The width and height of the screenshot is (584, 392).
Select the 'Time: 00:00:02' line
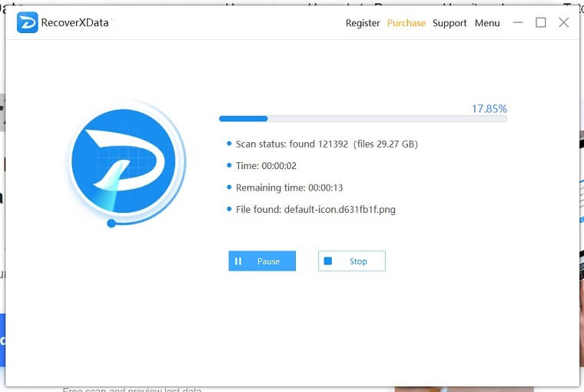(266, 166)
